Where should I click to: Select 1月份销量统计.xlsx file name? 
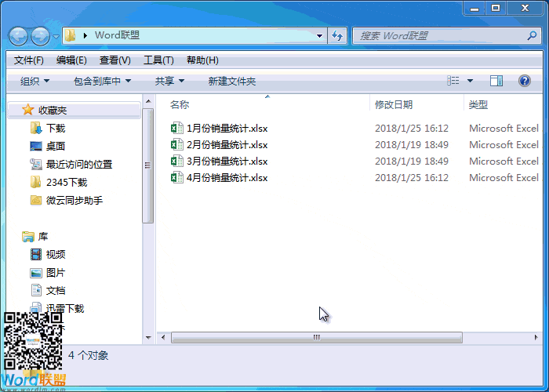(x=227, y=129)
